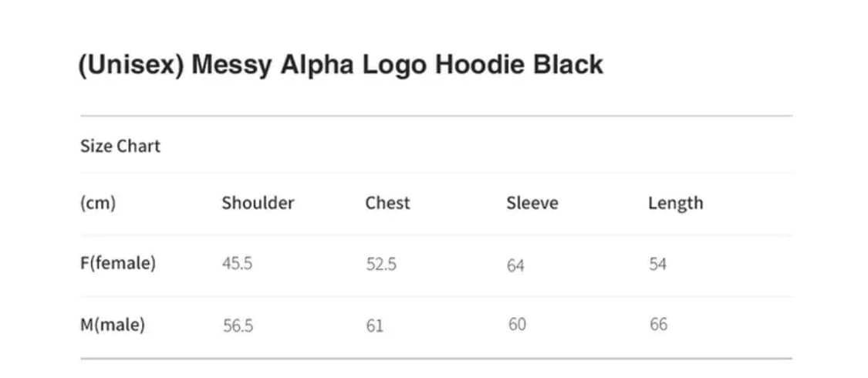This screenshot has width=868, height=378.
Task: Click the word "Hoodie" in the heading
Action: [480, 65]
